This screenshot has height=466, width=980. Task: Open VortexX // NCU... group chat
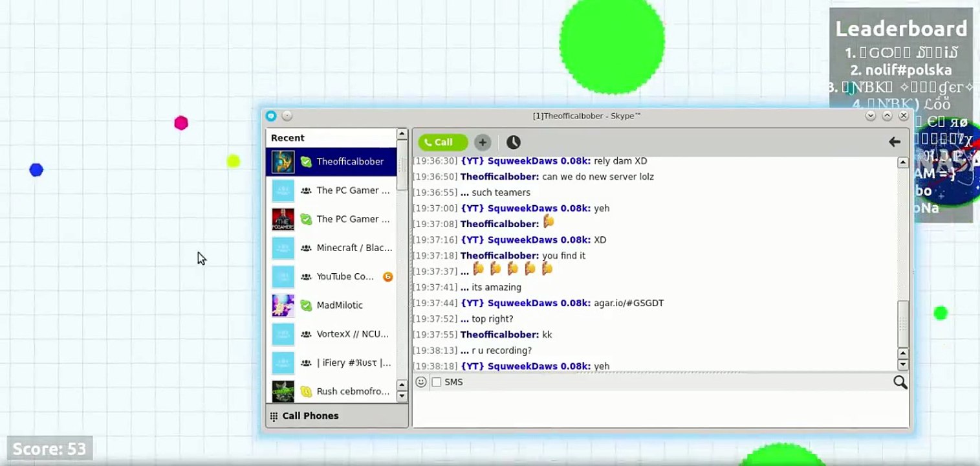(331, 334)
